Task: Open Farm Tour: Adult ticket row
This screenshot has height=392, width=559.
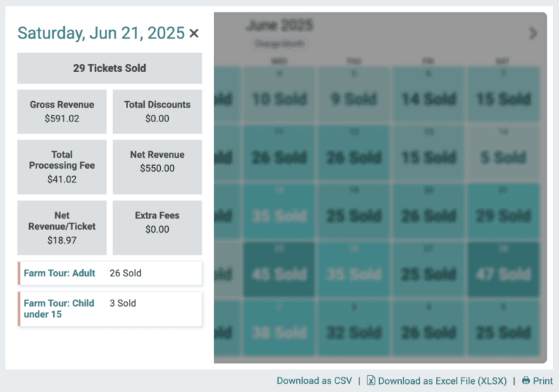Action: tap(110, 273)
